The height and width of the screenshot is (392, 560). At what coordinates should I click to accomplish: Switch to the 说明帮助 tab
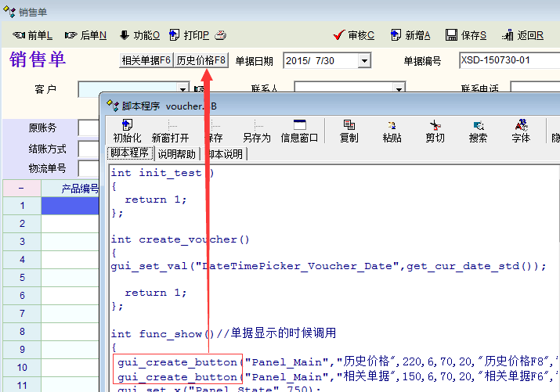click(176, 153)
